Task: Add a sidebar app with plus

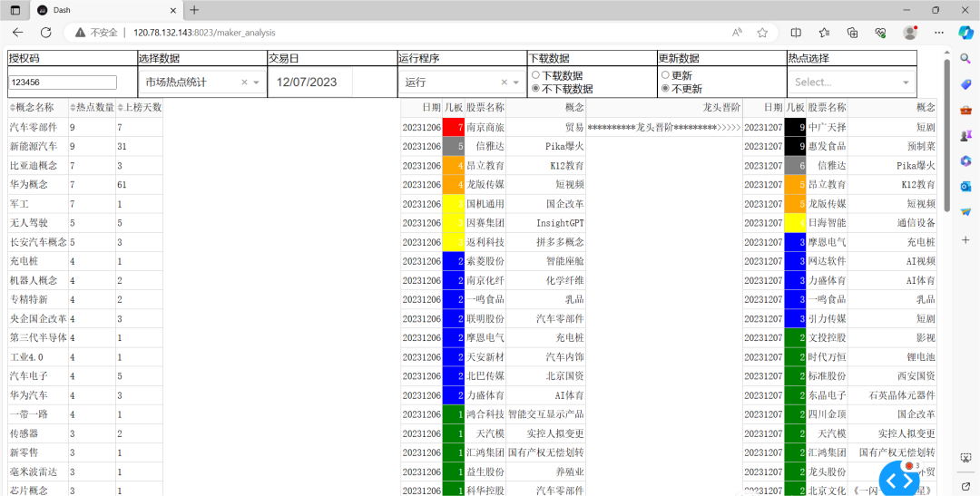Action: (965, 240)
